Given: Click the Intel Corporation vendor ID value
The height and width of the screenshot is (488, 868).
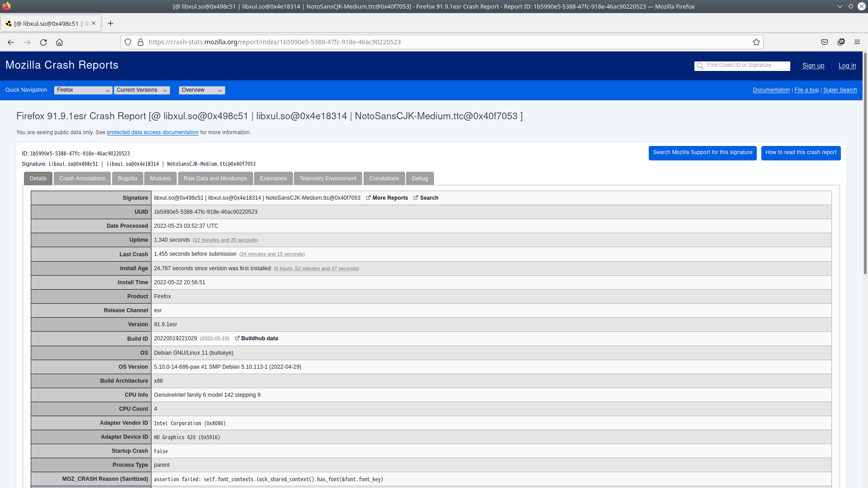Looking at the screenshot, I should coord(189,423).
